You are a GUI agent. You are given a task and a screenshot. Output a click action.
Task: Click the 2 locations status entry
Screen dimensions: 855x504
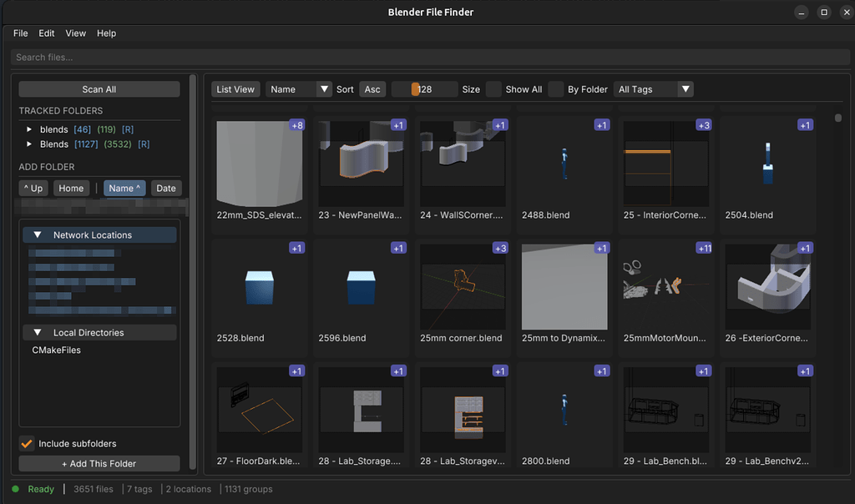(x=188, y=489)
